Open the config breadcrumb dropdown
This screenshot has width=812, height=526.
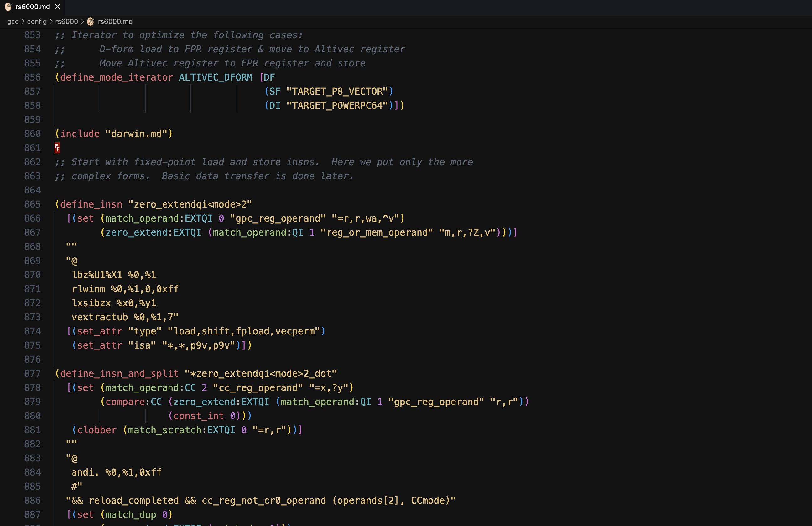(x=37, y=21)
